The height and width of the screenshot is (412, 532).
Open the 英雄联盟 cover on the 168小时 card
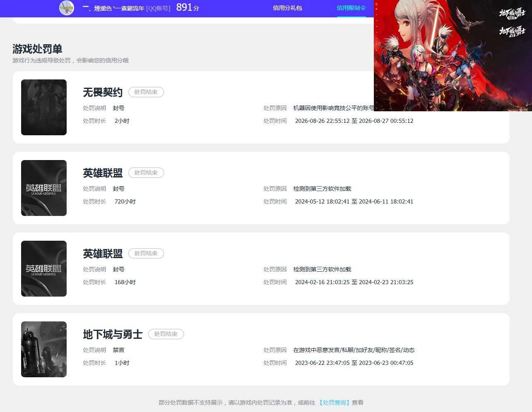(44, 268)
